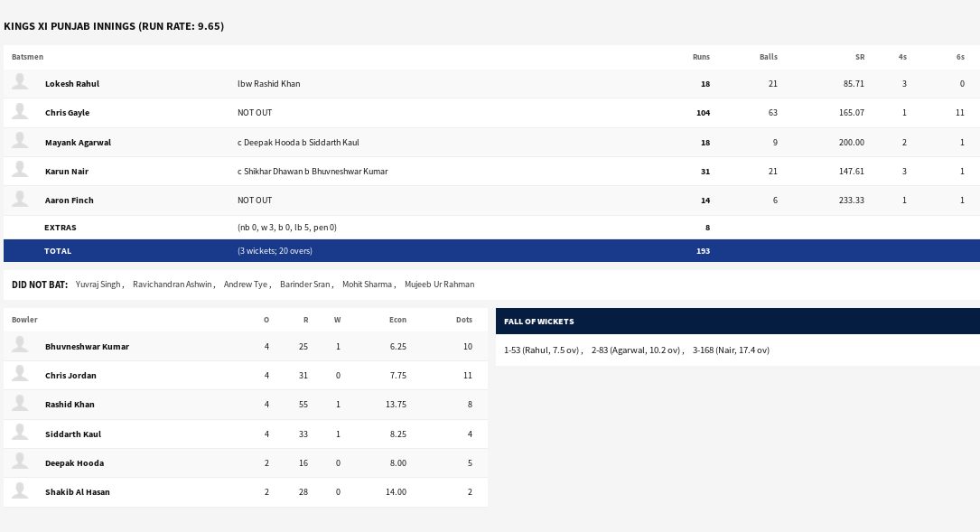Click Karun Nair's player avatar icon

[20, 170]
